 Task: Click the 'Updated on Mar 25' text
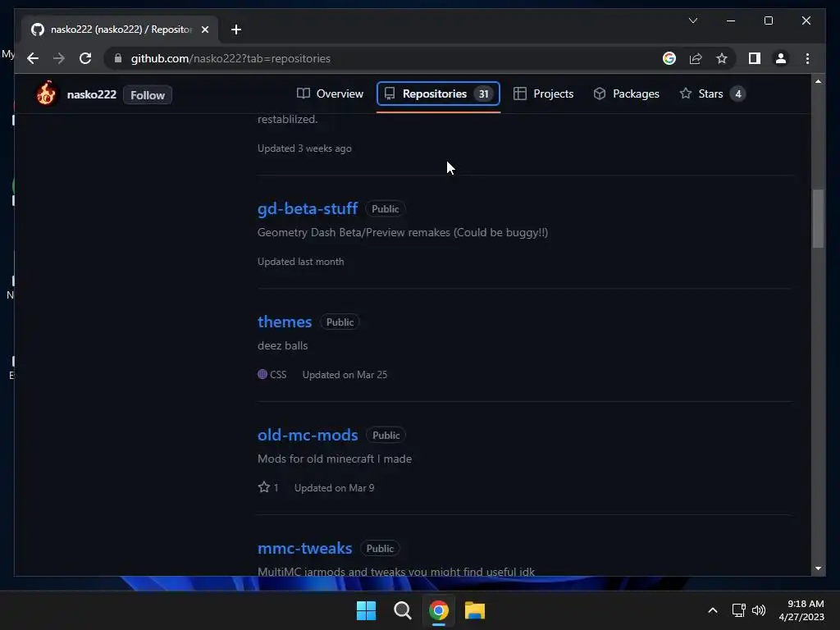pos(345,374)
